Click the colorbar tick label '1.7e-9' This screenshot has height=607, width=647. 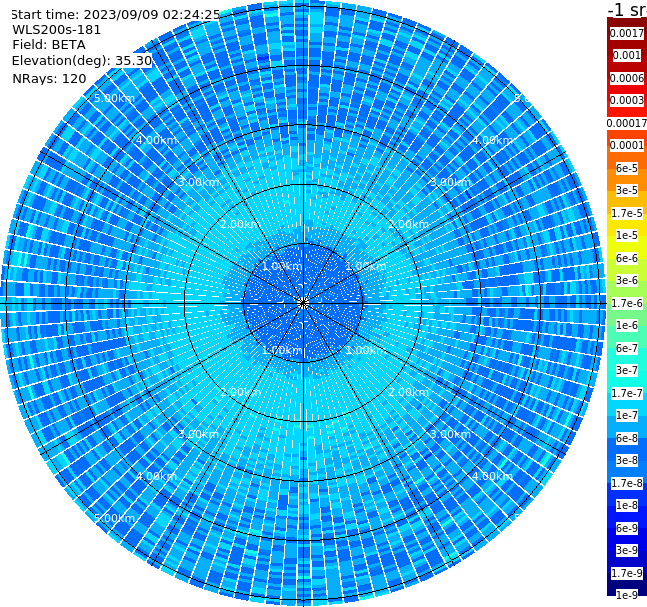627,573
